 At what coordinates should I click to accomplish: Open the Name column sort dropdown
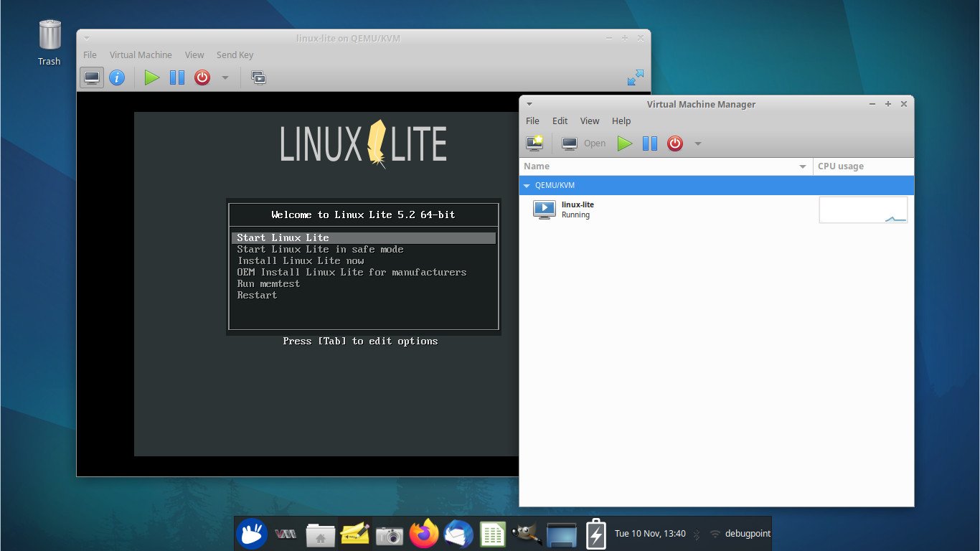click(803, 166)
